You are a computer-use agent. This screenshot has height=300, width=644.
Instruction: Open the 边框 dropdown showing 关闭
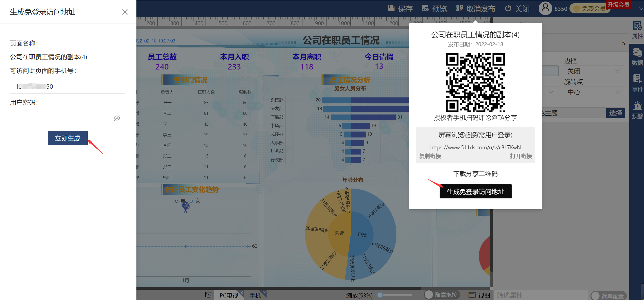pos(594,71)
